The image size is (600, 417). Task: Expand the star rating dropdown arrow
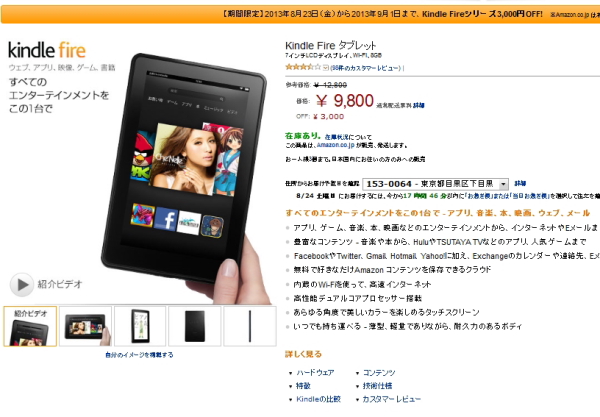coord(326,68)
